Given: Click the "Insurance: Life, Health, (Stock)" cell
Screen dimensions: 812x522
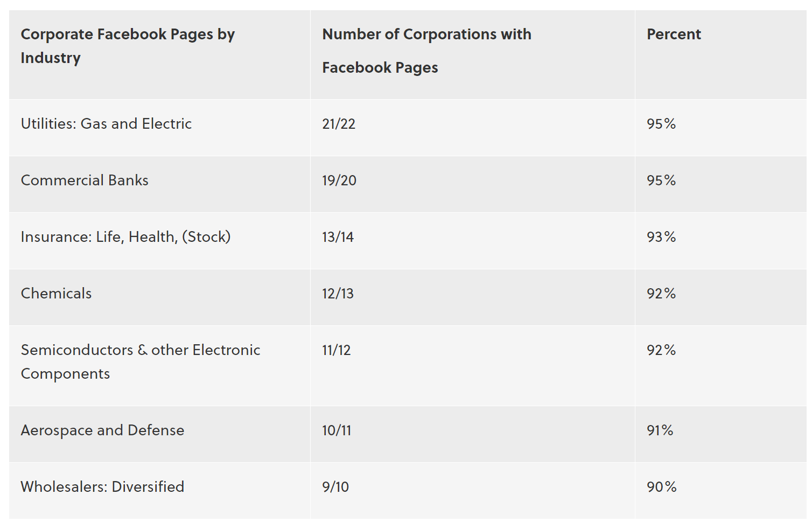Looking at the screenshot, I should point(125,237).
